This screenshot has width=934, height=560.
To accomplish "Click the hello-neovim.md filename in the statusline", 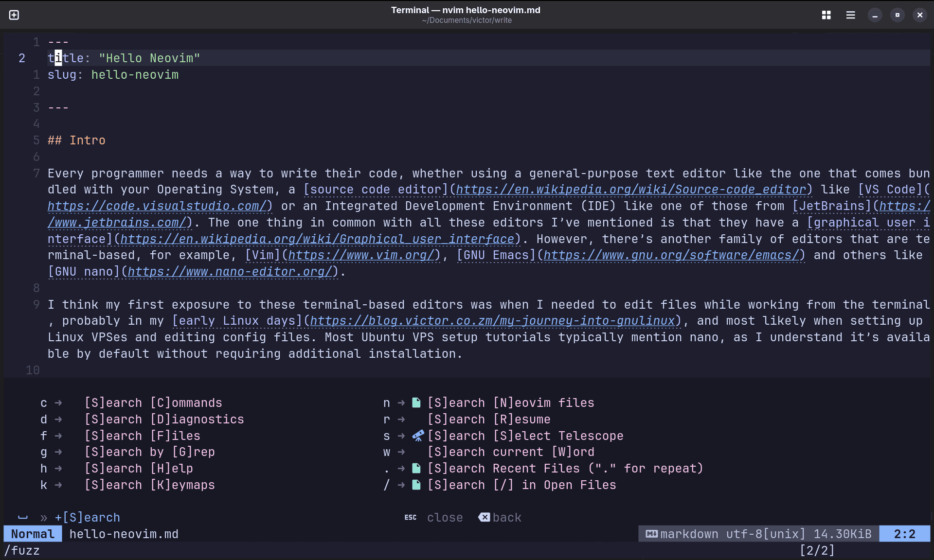I will [124, 534].
